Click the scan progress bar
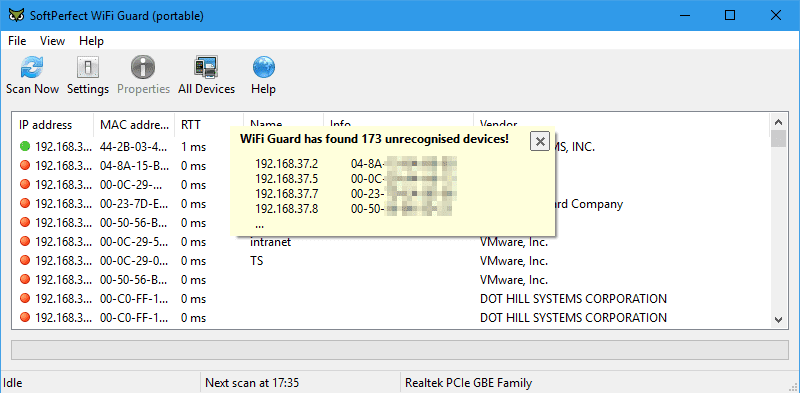 (400, 350)
